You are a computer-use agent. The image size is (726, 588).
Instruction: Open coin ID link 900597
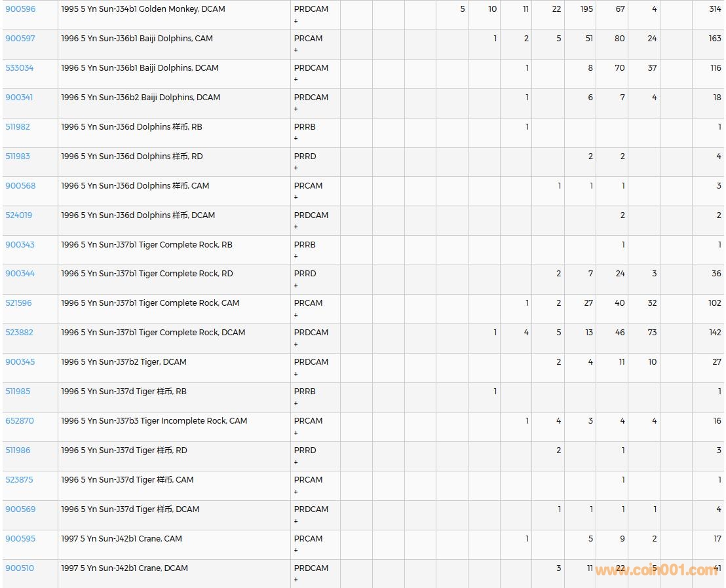tap(20, 39)
